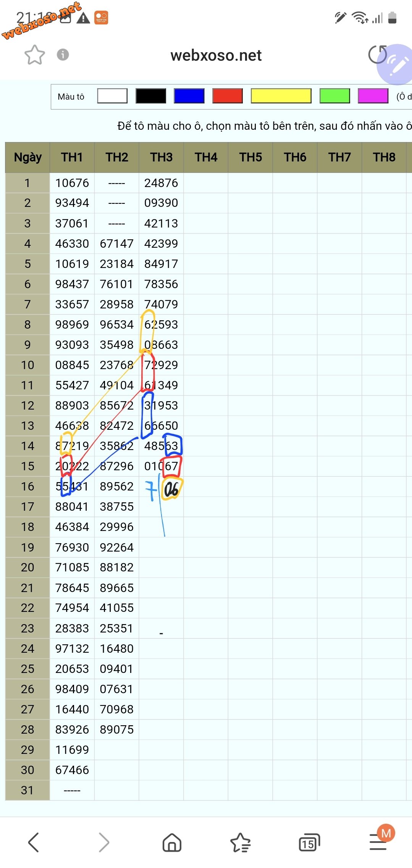412x868 pixels.
Task: Click cell 67466 in TH1
Action: point(72,770)
